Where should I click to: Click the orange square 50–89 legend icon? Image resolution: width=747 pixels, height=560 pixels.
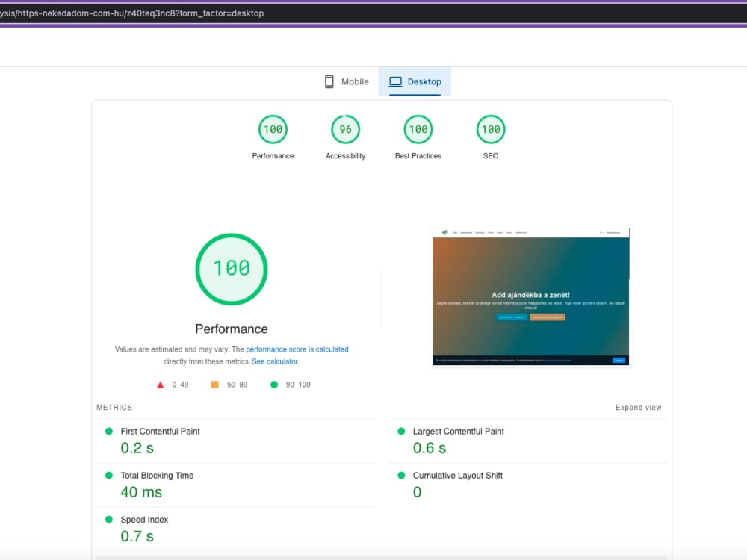click(215, 385)
